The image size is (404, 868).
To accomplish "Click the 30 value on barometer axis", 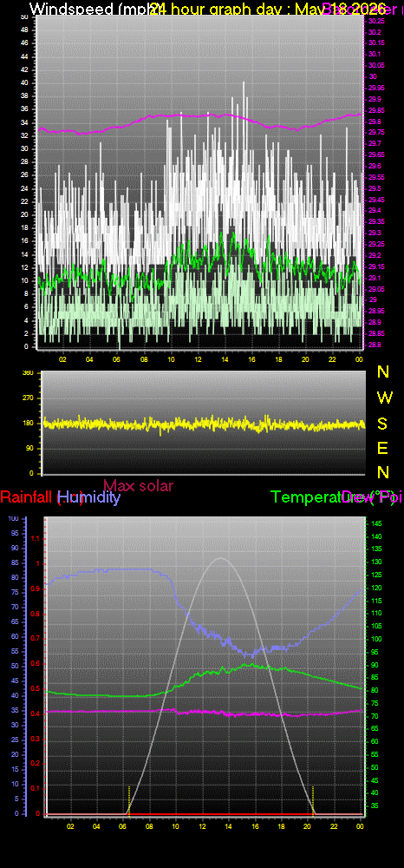I will 373,76.
